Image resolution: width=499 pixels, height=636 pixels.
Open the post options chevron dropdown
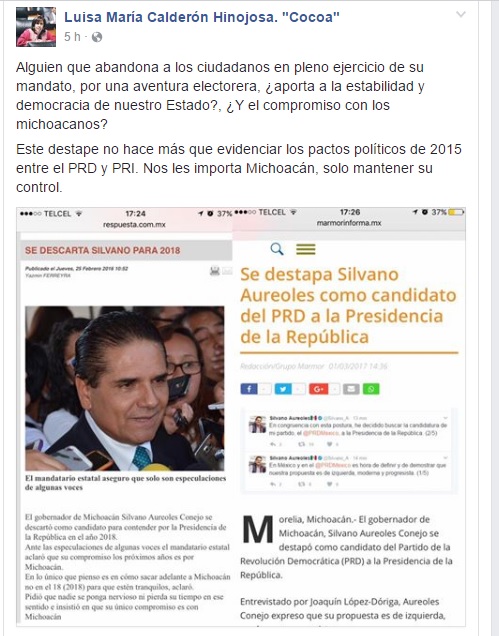[x=460, y=15]
